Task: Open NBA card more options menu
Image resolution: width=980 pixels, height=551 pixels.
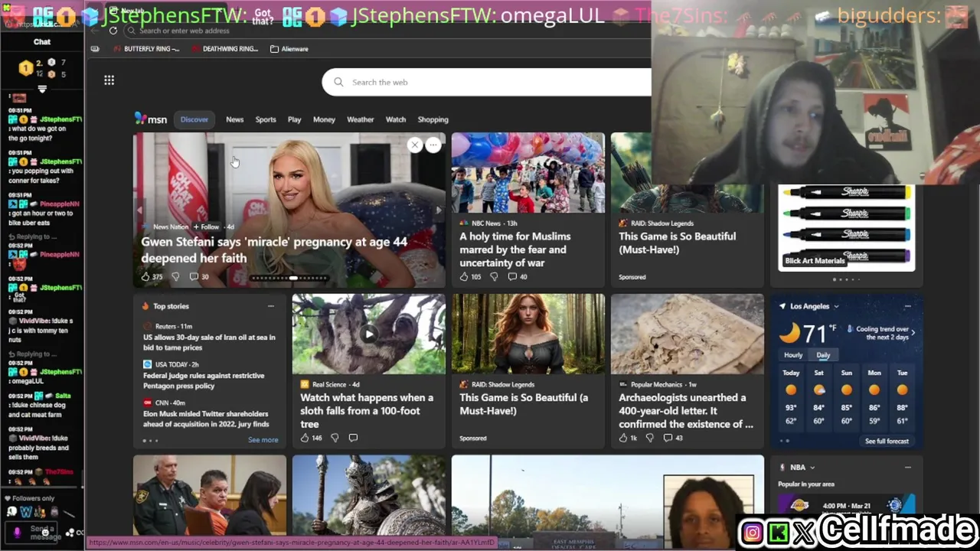Action: 907,467
